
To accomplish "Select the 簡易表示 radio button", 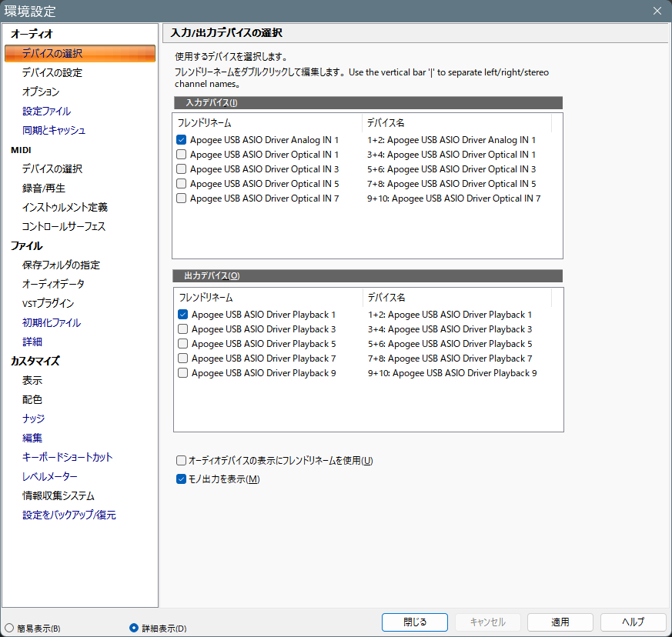I will pos(9,628).
